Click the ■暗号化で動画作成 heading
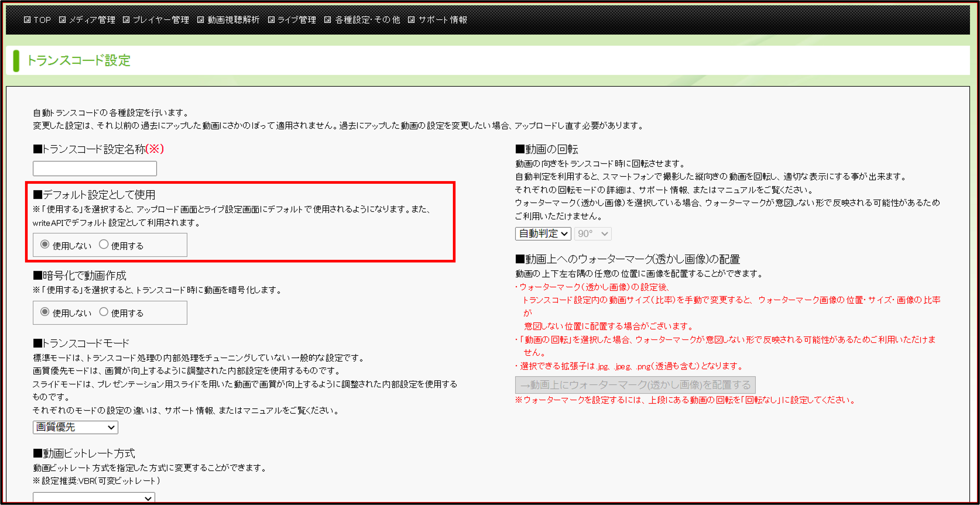Image resolution: width=980 pixels, height=505 pixels. [x=80, y=275]
